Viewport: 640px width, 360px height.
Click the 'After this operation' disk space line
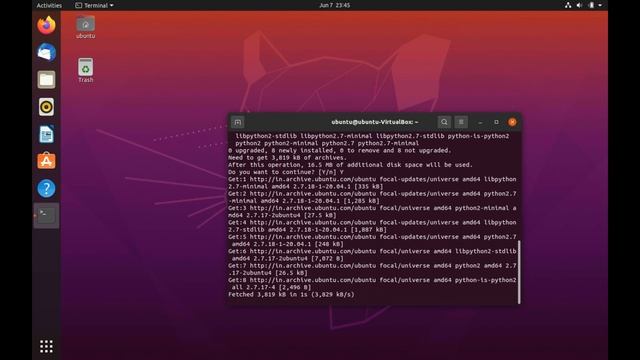click(x=350, y=165)
